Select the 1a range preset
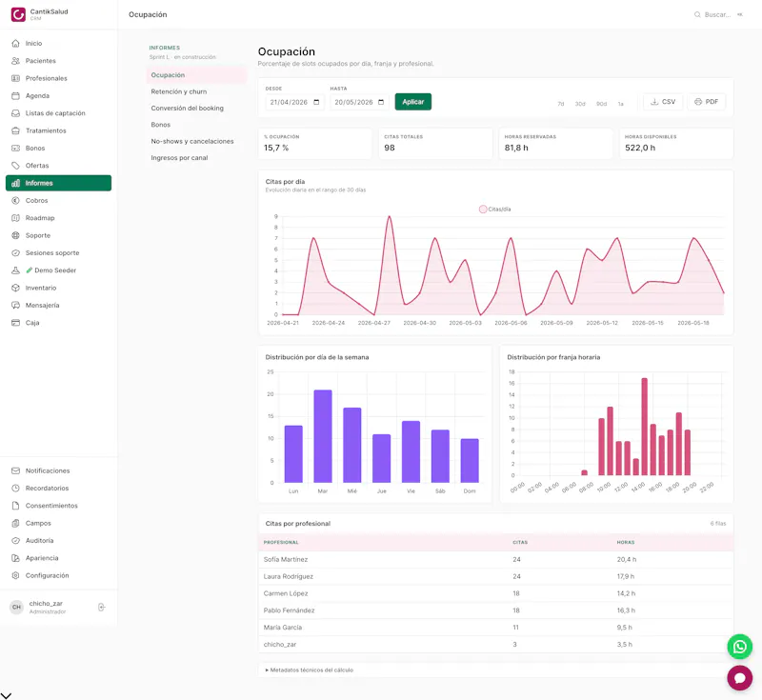 (x=621, y=104)
